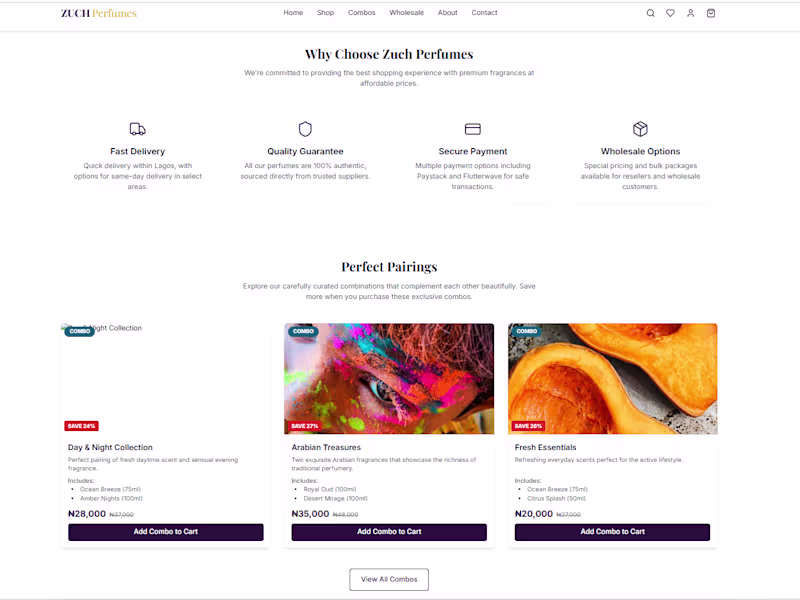Click the Secure Payment card icon
This screenshot has height=600, width=800.
[x=473, y=129]
